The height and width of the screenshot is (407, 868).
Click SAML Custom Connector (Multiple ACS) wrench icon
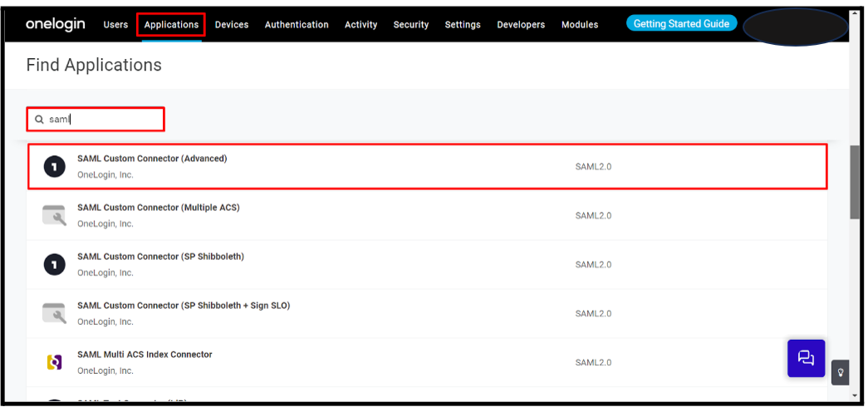click(54, 215)
